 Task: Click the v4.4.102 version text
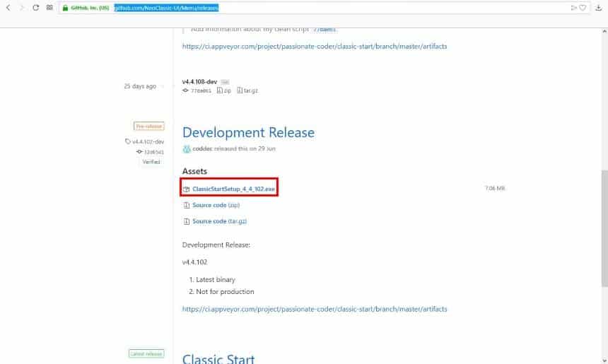194,262
